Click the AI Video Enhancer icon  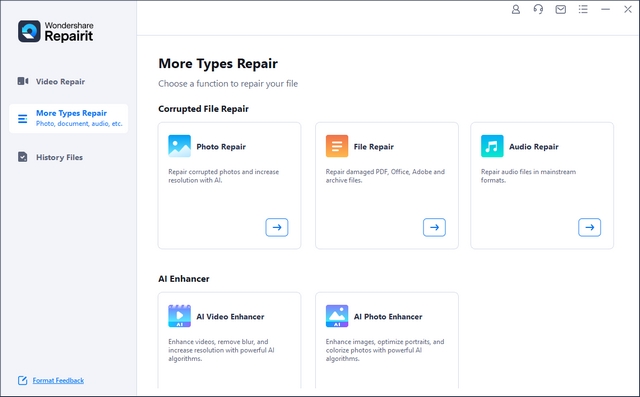pyautogui.click(x=179, y=316)
